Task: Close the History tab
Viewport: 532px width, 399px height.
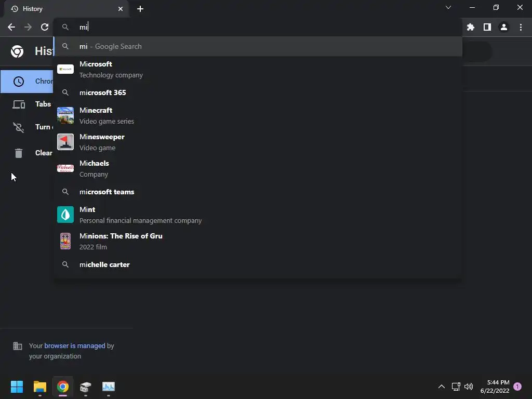Action: coord(121,9)
